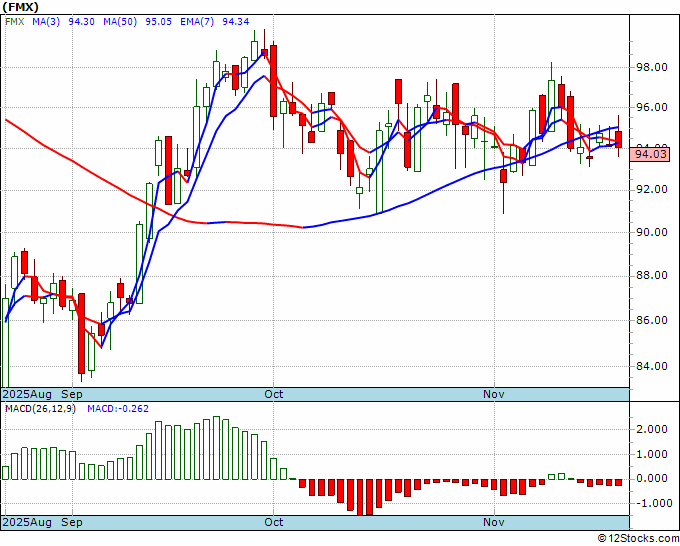Click the MA(3) legend label

tap(46, 22)
